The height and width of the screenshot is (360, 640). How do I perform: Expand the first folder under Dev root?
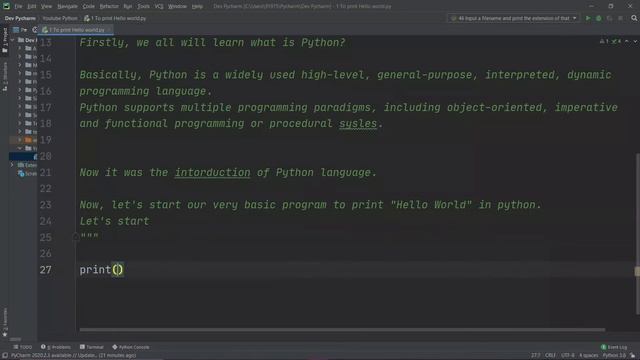click(20, 48)
